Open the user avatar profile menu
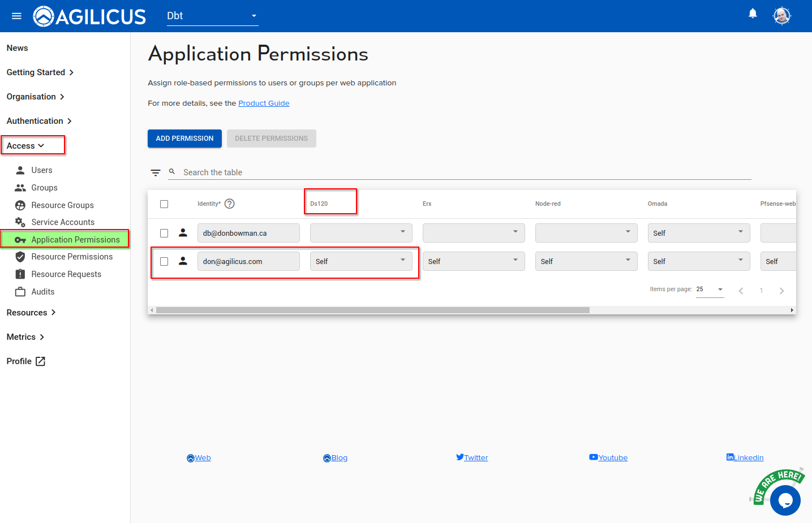812x523 pixels. coord(781,16)
